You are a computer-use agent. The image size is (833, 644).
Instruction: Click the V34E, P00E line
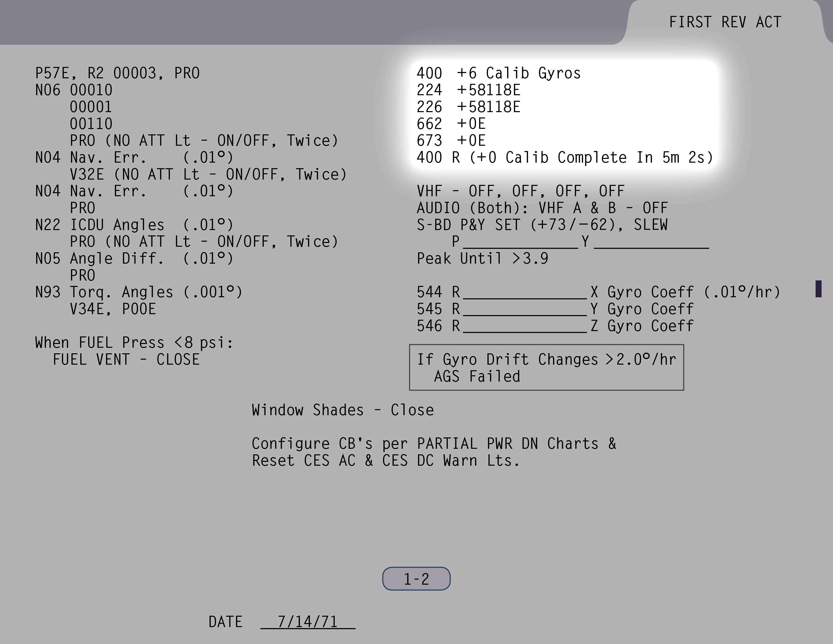click(113, 309)
